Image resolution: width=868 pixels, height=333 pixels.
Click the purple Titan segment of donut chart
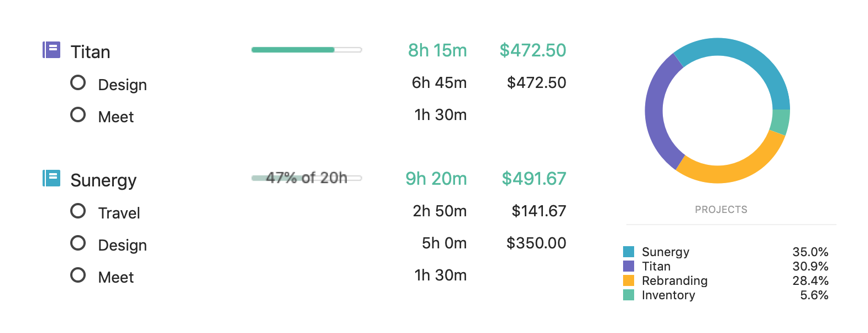pyautogui.click(x=655, y=111)
